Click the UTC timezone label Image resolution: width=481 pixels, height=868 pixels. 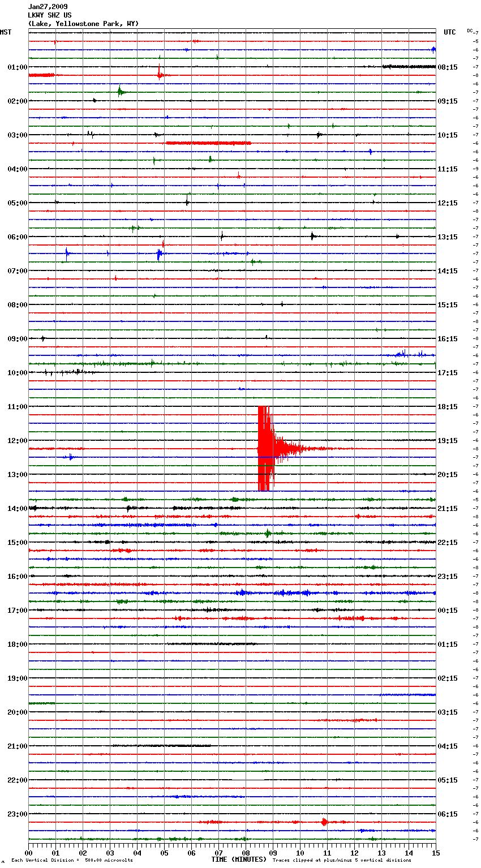pyautogui.click(x=450, y=32)
